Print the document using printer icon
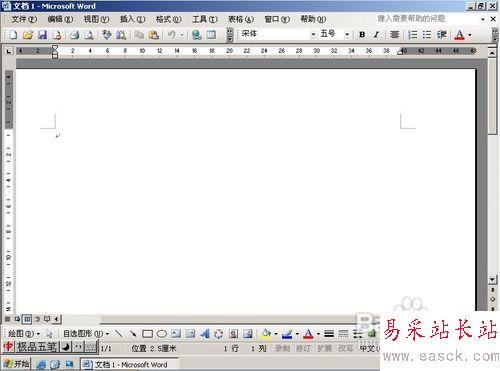 click(x=74, y=35)
